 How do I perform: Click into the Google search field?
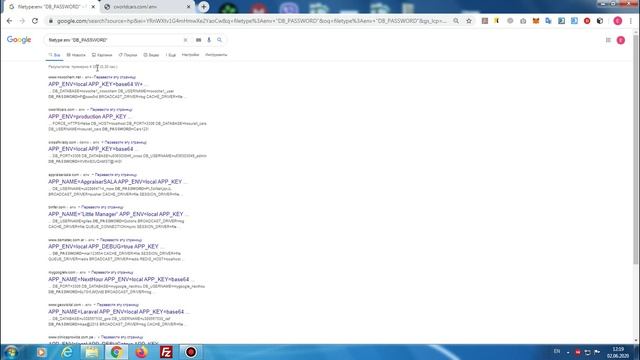pyautogui.click(x=114, y=40)
